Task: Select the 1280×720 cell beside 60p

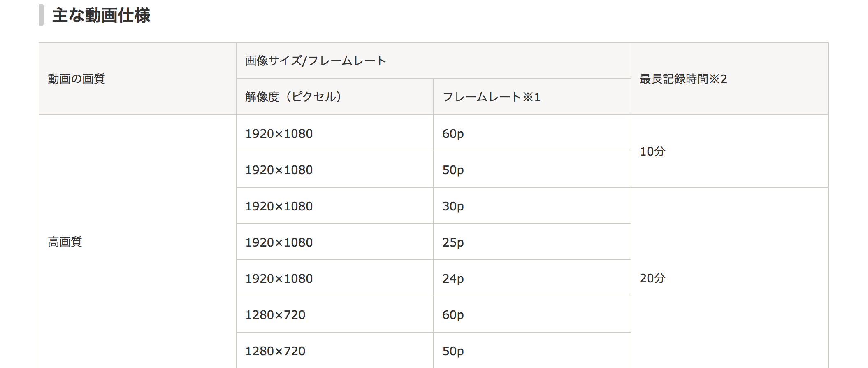Action: point(335,314)
